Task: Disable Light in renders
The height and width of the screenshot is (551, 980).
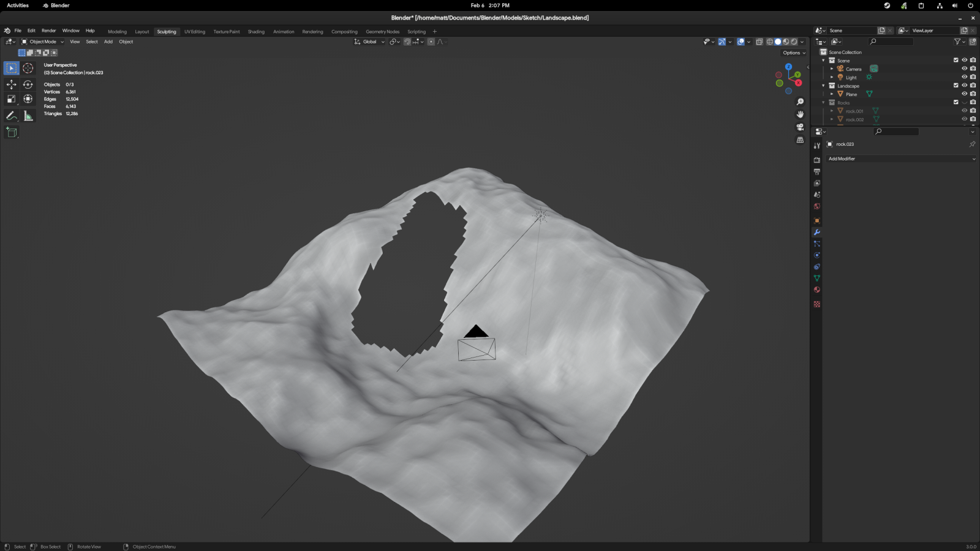Action: pyautogui.click(x=973, y=77)
